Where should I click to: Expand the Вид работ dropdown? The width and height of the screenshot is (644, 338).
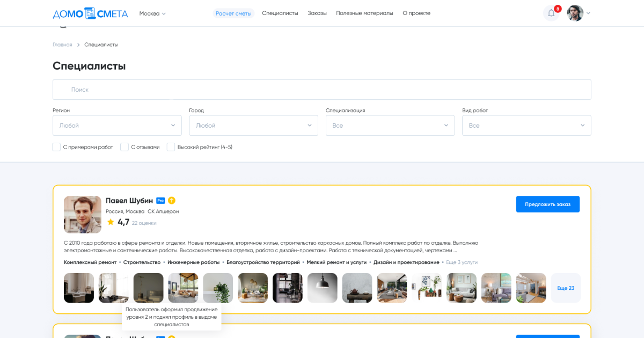[x=526, y=126]
